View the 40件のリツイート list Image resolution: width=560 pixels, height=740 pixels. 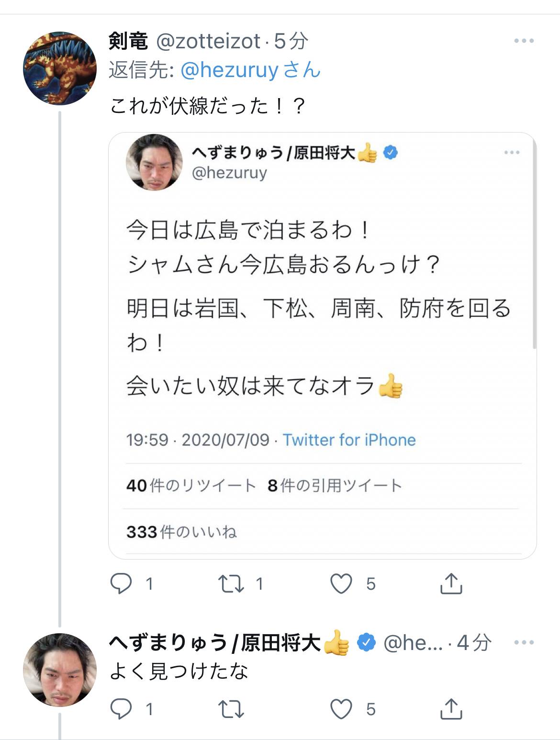coord(191,485)
